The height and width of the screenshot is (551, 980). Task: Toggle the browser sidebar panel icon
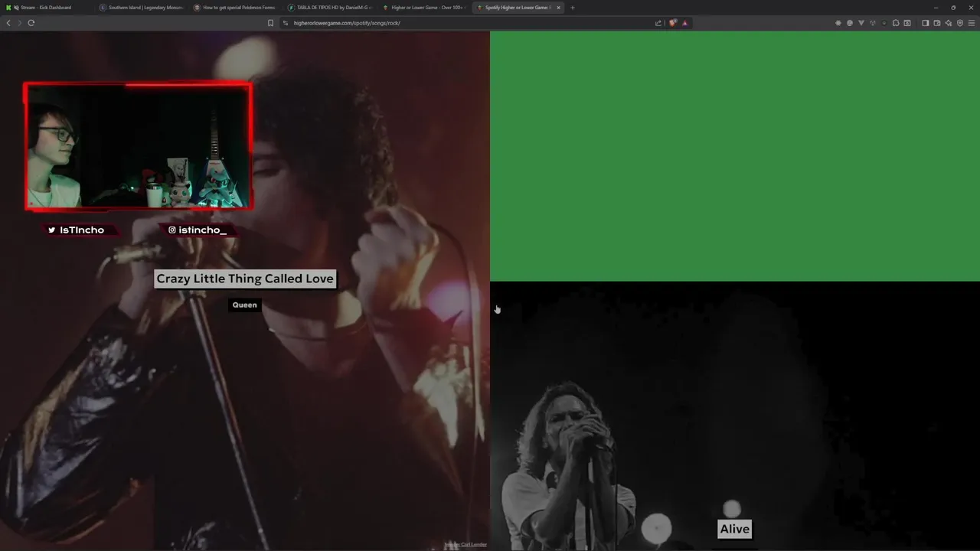tap(925, 23)
